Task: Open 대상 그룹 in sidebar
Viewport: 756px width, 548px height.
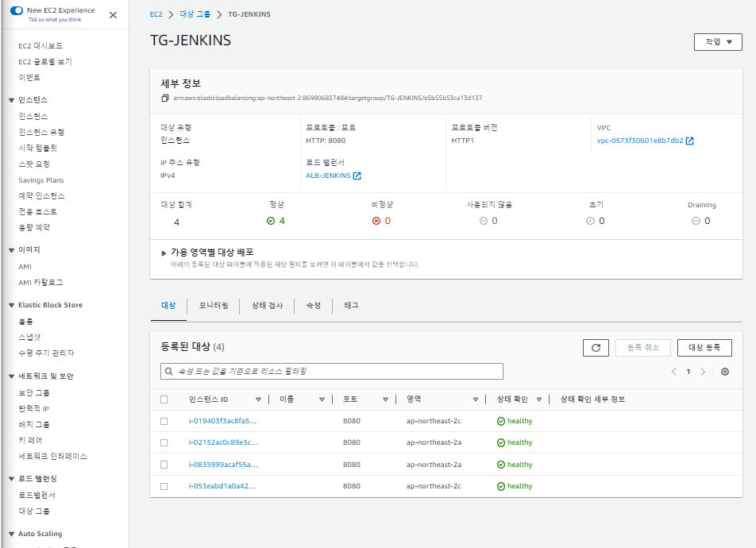Action: point(33,511)
